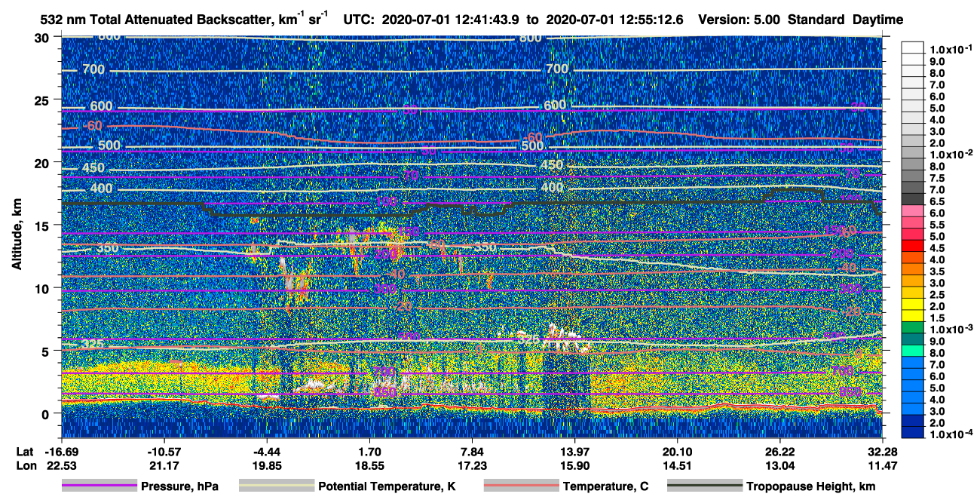Click longitude value 18.55
Image resolution: width=980 pixels, height=503 pixels.
(x=369, y=466)
